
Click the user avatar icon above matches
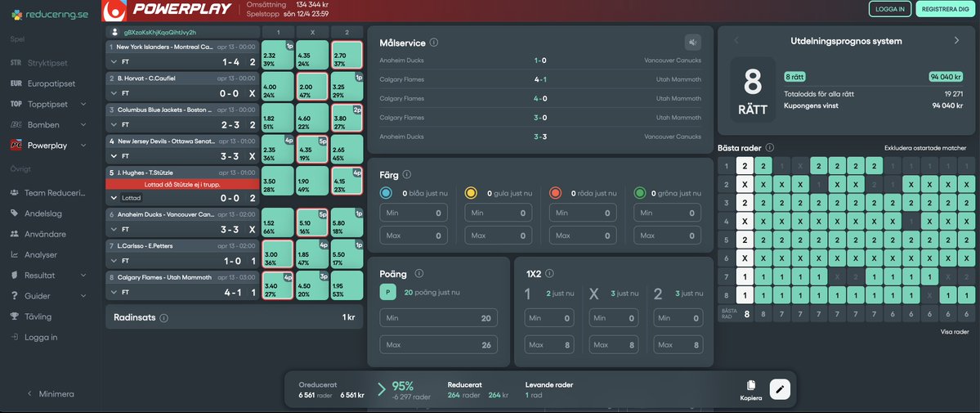(115, 32)
